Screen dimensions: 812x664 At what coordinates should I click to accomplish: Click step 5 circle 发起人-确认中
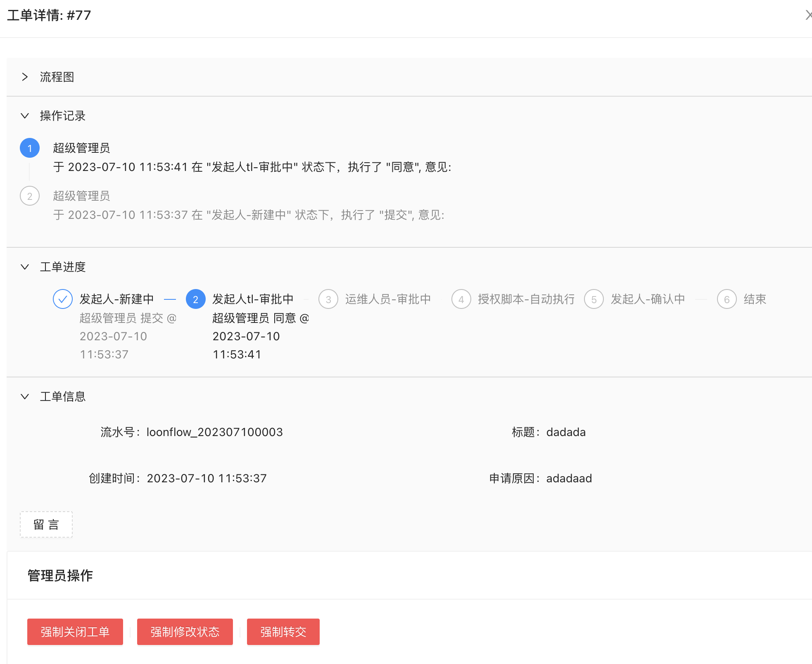click(594, 299)
